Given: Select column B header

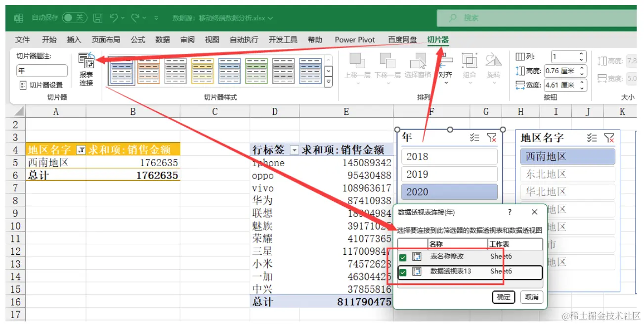Looking at the screenshot, I should (133, 112).
